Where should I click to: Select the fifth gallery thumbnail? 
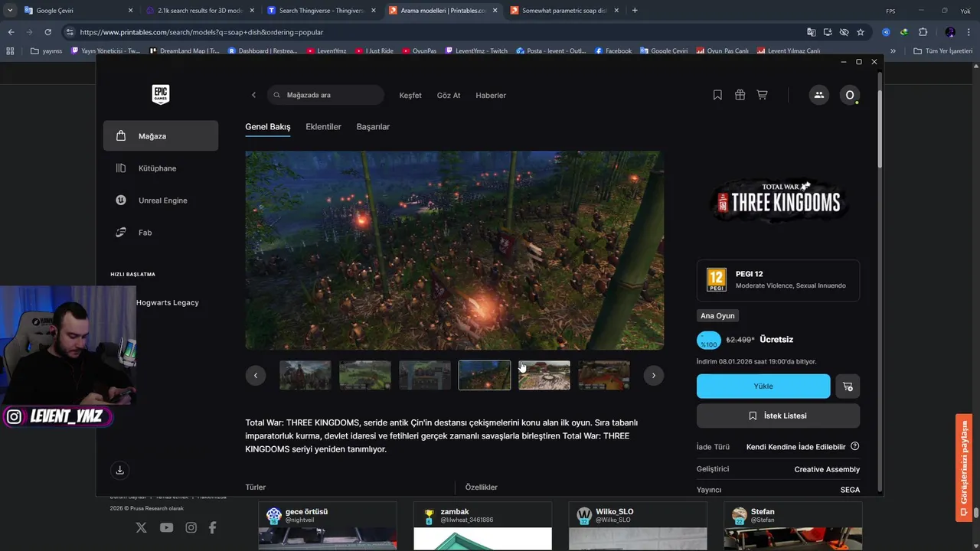(544, 375)
